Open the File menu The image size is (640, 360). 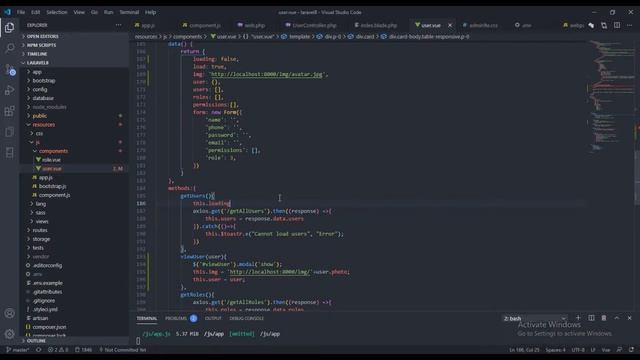pyautogui.click(x=21, y=12)
